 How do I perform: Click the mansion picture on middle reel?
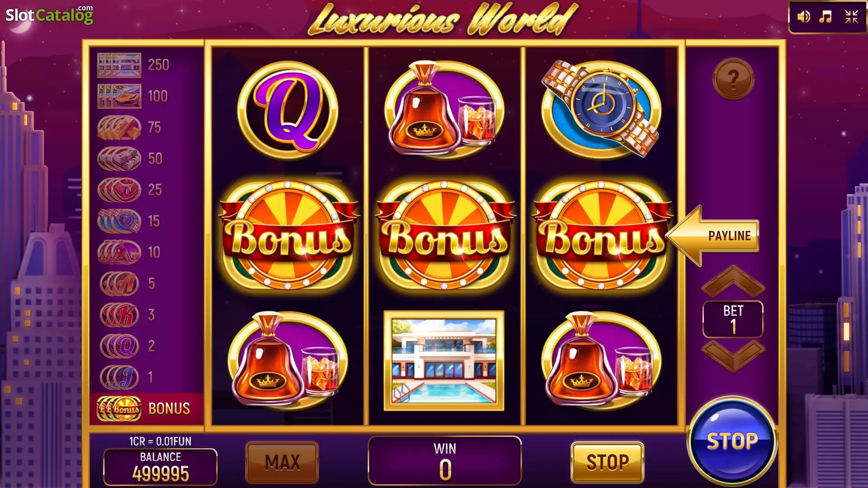(x=444, y=361)
